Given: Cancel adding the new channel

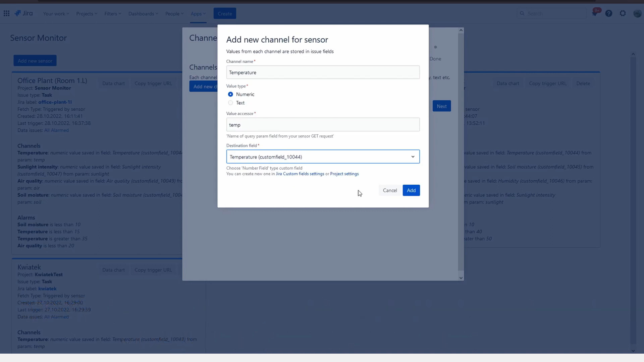Looking at the screenshot, I should 390,190.
